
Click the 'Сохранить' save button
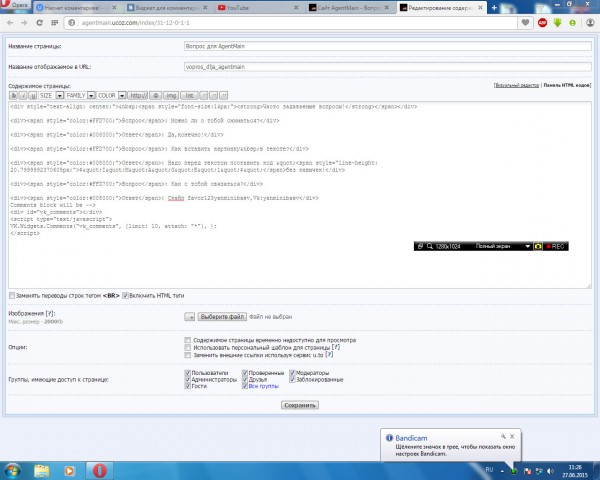pyautogui.click(x=300, y=405)
